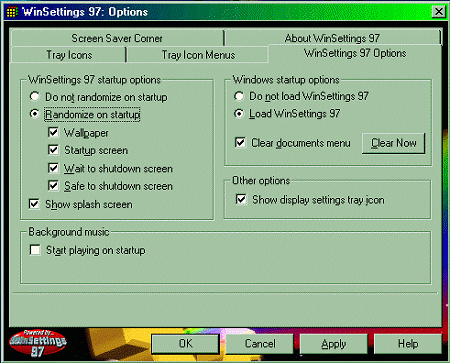Switch to About WinSettings 97 tab

tap(333, 38)
